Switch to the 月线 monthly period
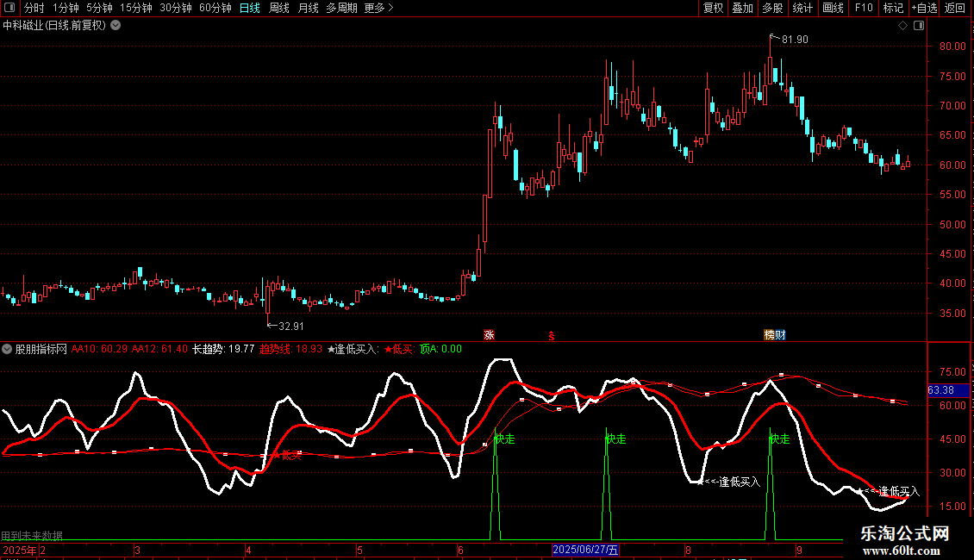Screen dimensions: 974x560 tap(308, 8)
